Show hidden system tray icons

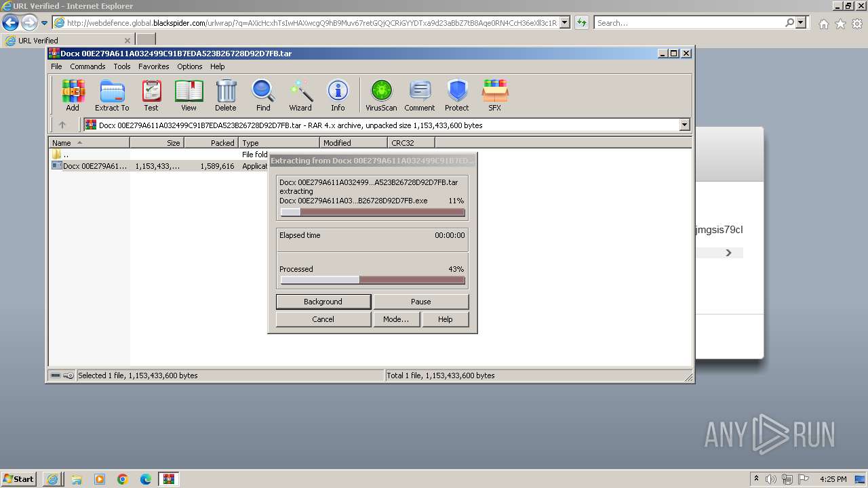pyautogui.click(x=756, y=479)
